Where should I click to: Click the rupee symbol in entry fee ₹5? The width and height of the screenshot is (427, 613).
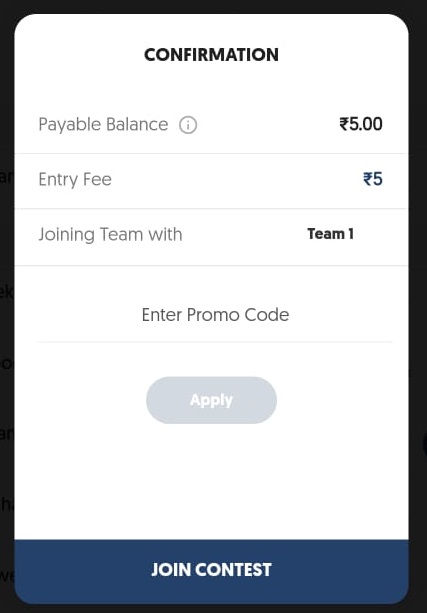(368, 179)
